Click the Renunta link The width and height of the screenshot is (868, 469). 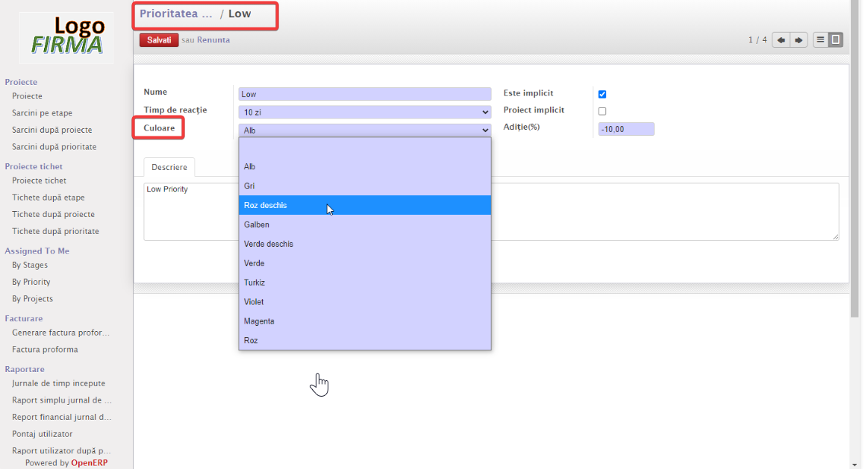click(x=213, y=40)
